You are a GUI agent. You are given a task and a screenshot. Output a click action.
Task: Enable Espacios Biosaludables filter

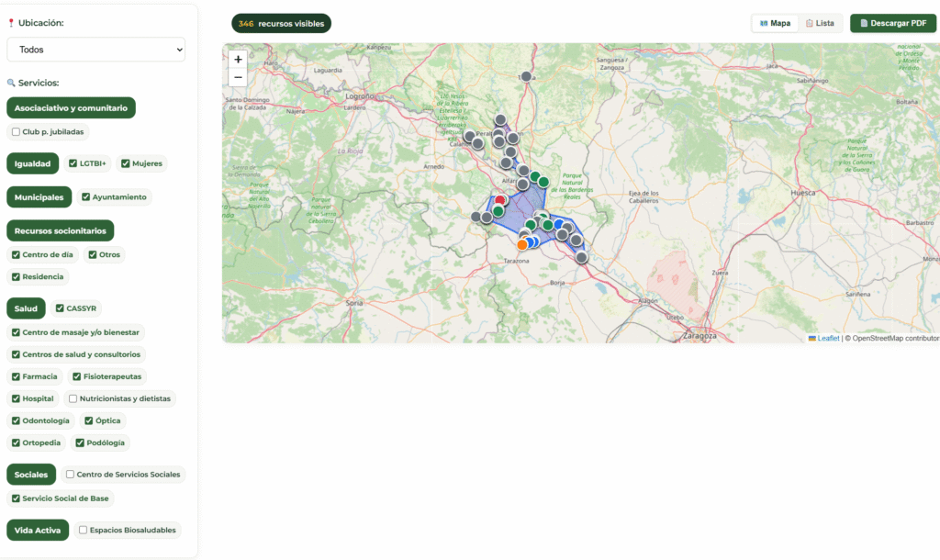point(84,530)
